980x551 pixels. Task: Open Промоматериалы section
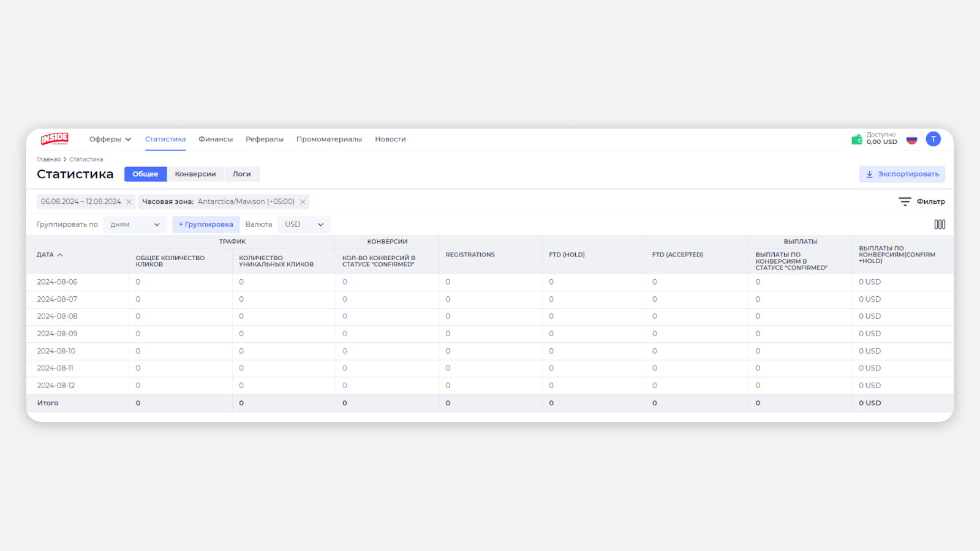(329, 139)
